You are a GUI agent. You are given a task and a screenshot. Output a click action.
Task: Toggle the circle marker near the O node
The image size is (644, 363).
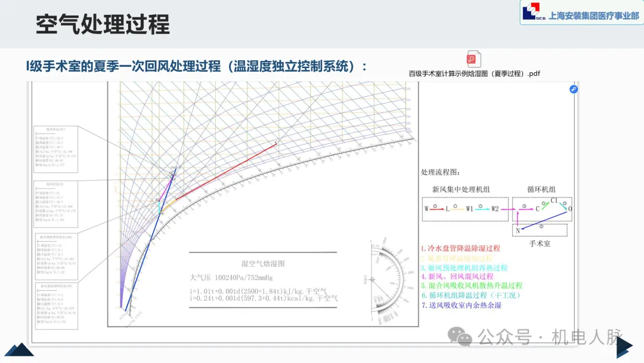click(565, 203)
